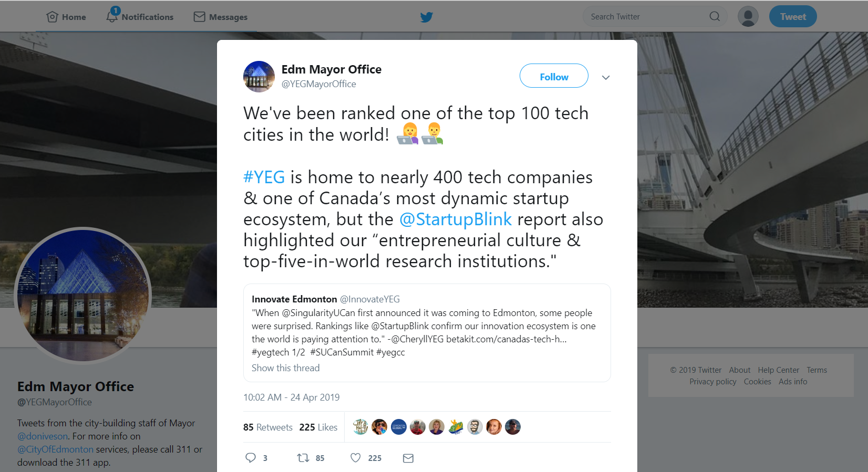Screen dimensions: 868x472
Task: Expand the tweet options chevron
Action: (x=606, y=78)
